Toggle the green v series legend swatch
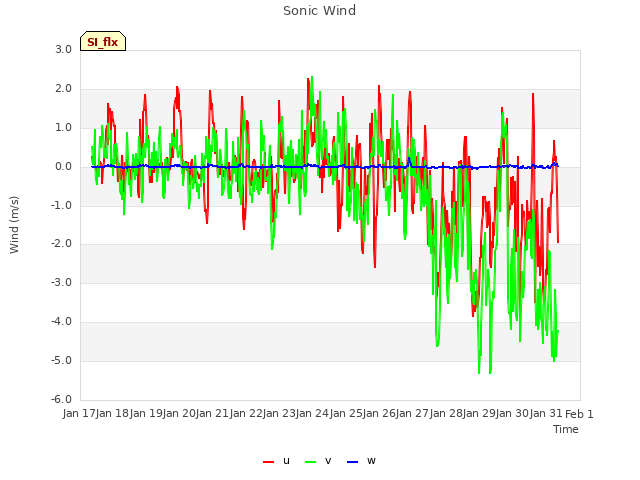Screen dimensions: 640x480 (x=311, y=462)
